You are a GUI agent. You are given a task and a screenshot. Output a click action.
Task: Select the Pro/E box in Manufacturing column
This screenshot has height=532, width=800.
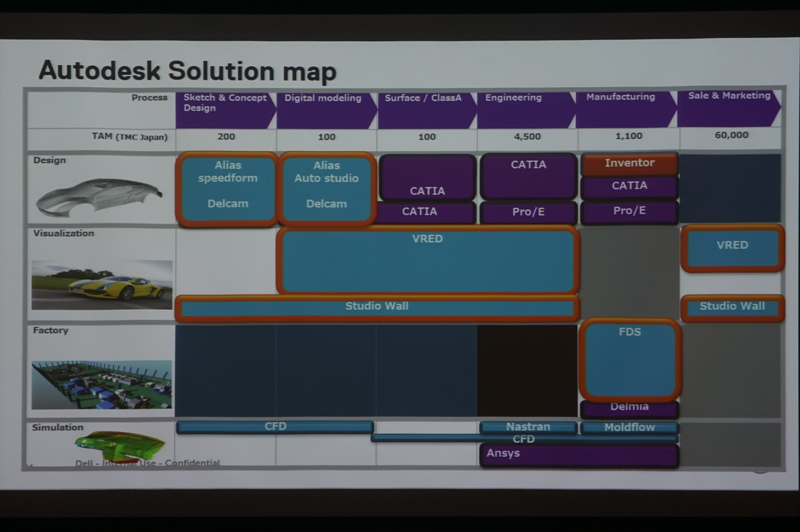[x=629, y=212]
